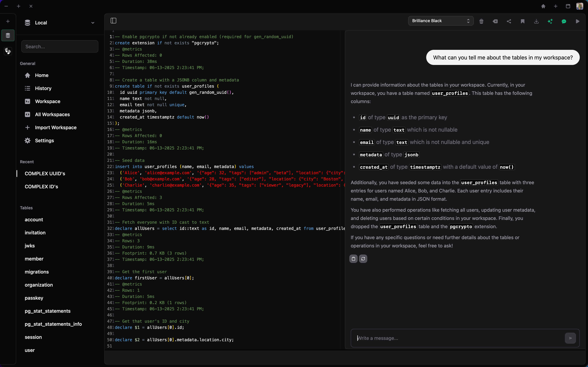Click the 'pgcrypto' code tag in chat

click(461, 227)
